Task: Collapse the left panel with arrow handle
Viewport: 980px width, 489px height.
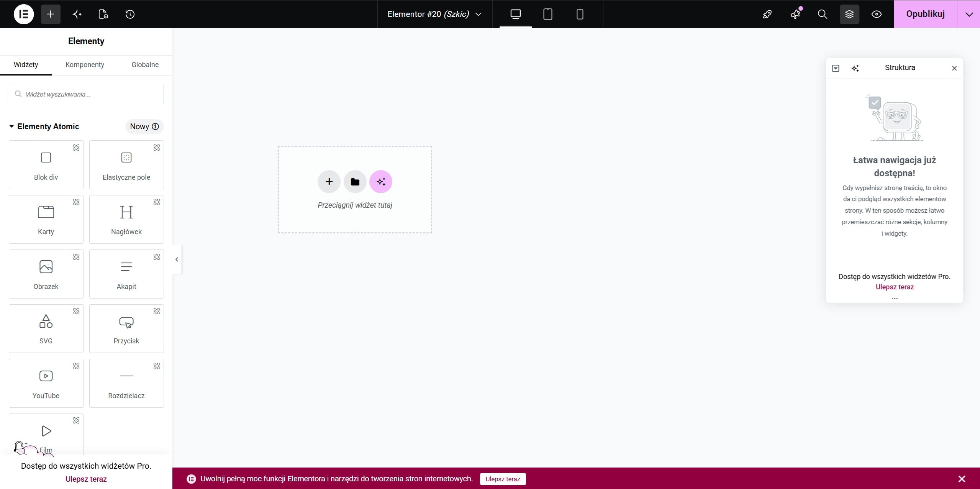Action: (177, 259)
